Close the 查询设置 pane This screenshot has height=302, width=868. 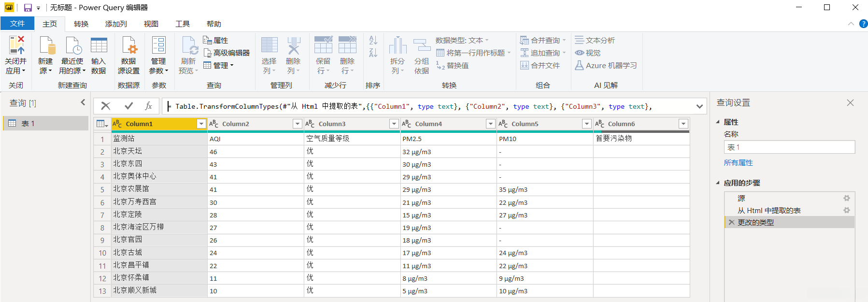point(850,102)
